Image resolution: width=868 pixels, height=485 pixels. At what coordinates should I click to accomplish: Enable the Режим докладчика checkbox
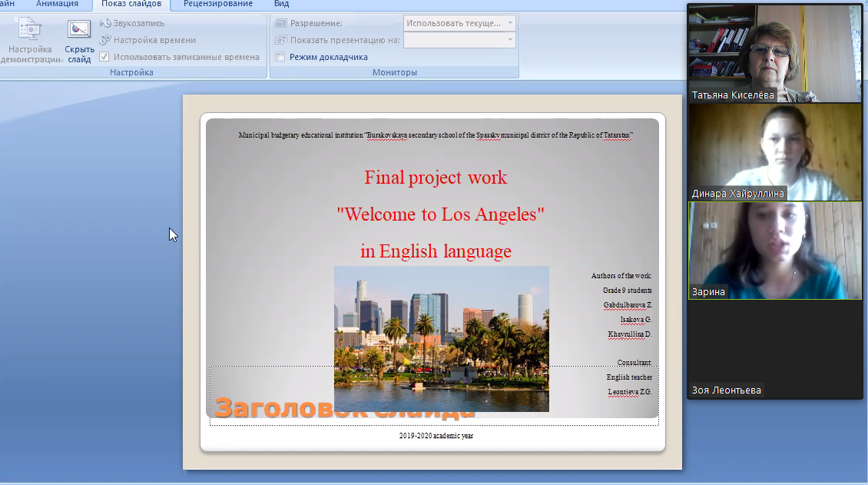pyautogui.click(x=280, y=57)
